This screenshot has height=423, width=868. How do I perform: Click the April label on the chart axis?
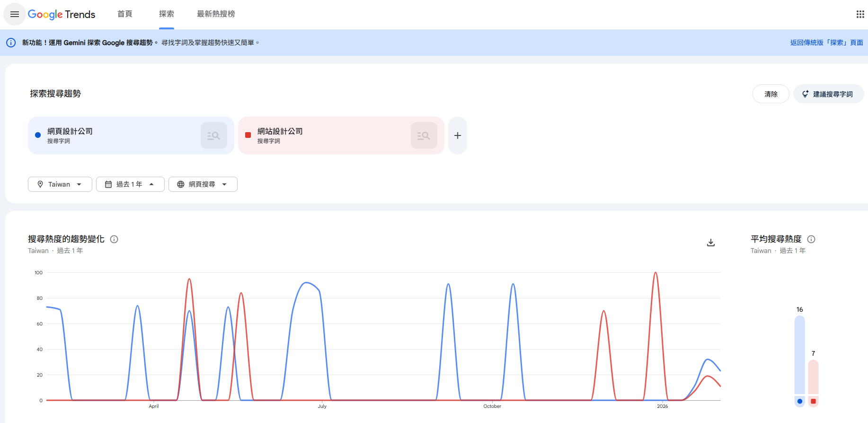click(154, 406)
